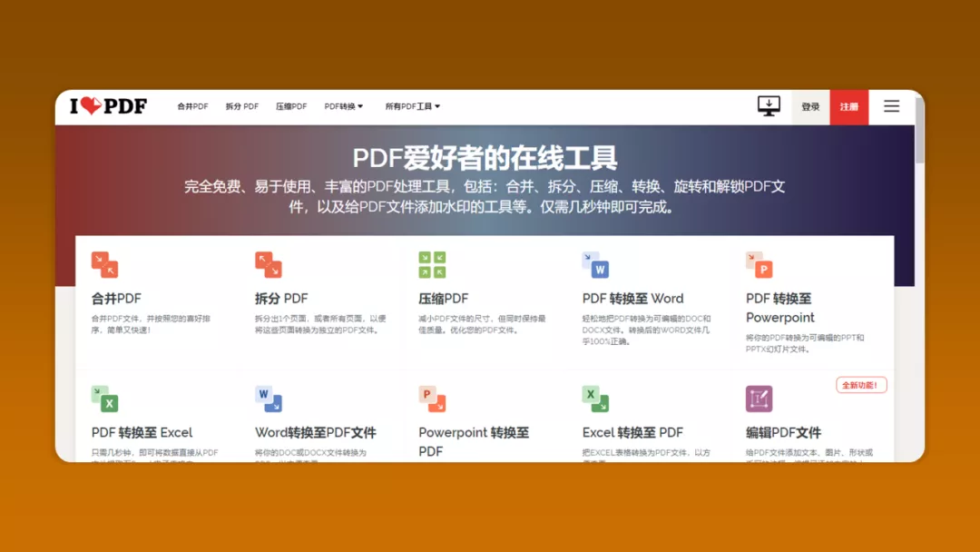
Task: Click the 拆分 PDF split icon
Action: 268,264
